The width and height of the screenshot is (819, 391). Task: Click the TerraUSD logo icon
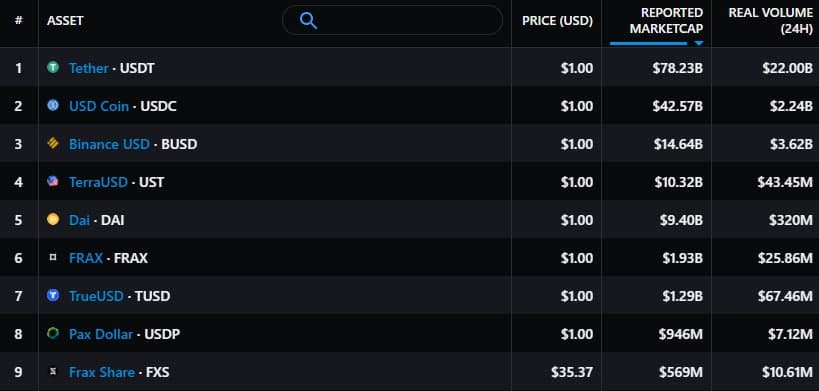coord(53,181)
